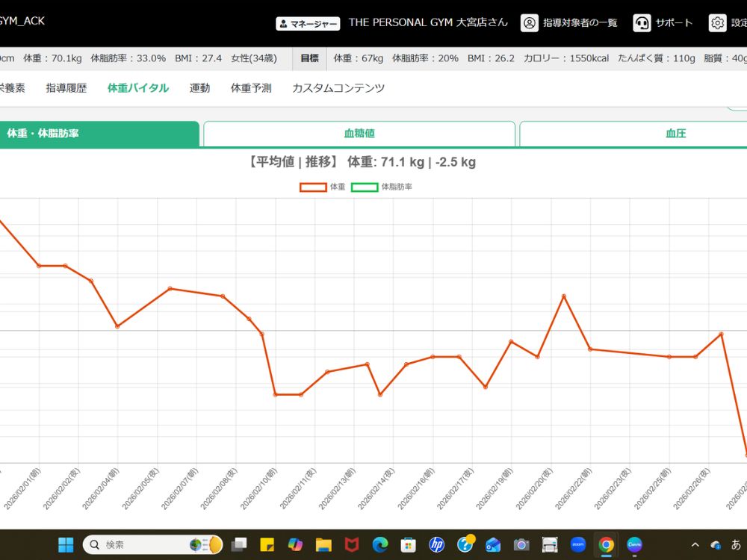Screen dimensions: 747x560
Task: Open Microsoft Edge in the taskbar
Action: click(379, 544)
